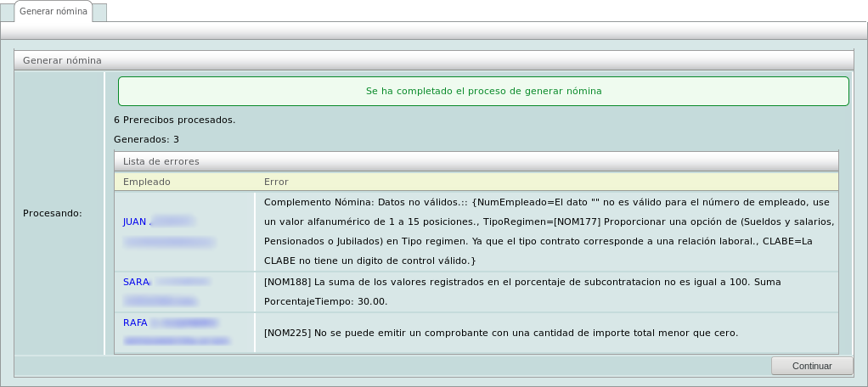The width and height of the screenshot is (868, 387).
Task: Switch to the Generar nómina tab
Action: tap(53, 12)
